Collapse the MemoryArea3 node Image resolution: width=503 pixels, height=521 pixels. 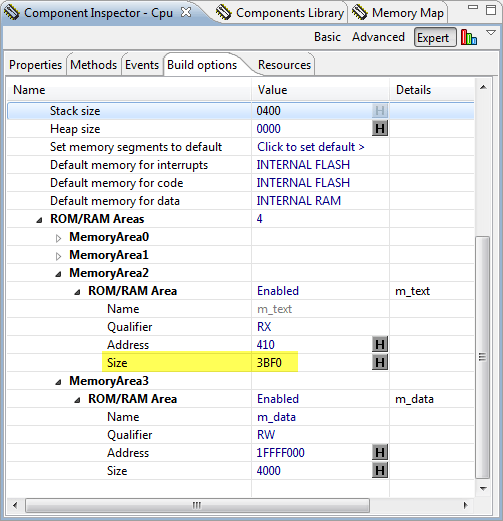click(58, 382)
